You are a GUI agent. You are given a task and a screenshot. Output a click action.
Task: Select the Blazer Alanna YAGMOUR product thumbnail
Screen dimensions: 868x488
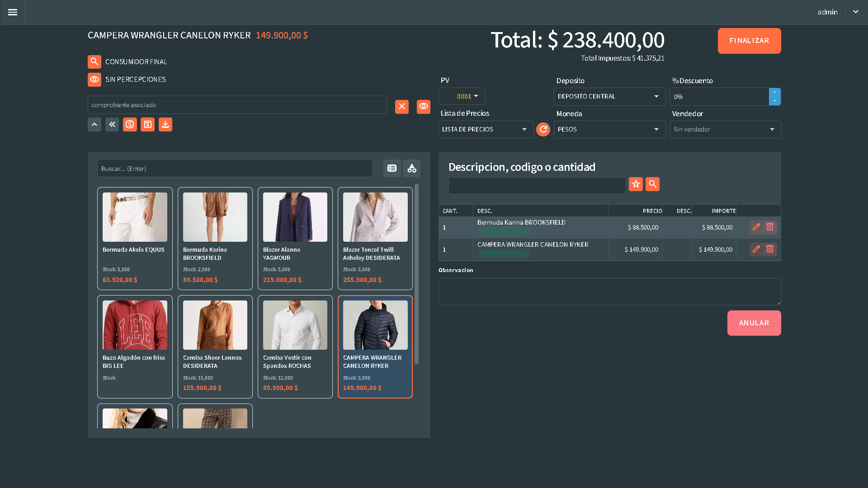pos(295,217)
